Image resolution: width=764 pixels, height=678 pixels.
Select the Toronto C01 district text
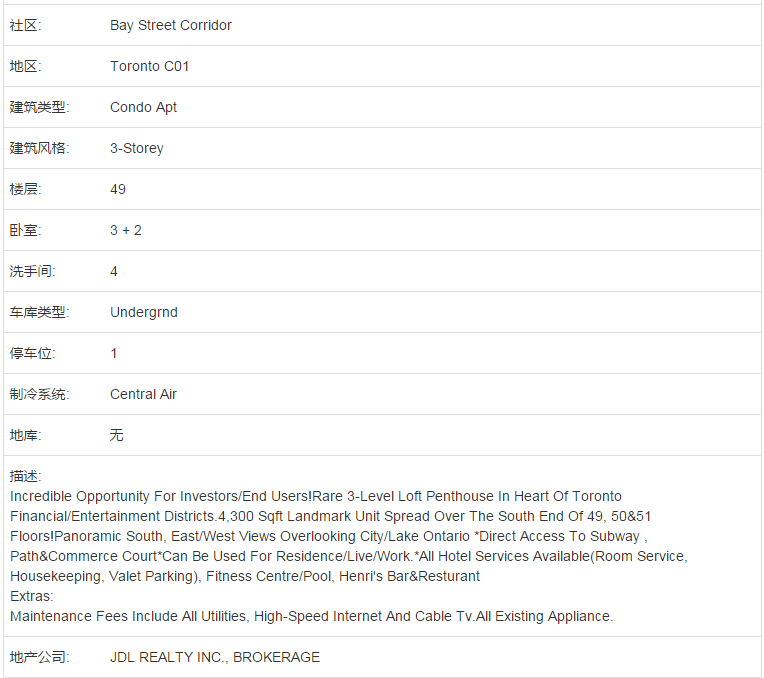tap(149, 66)
